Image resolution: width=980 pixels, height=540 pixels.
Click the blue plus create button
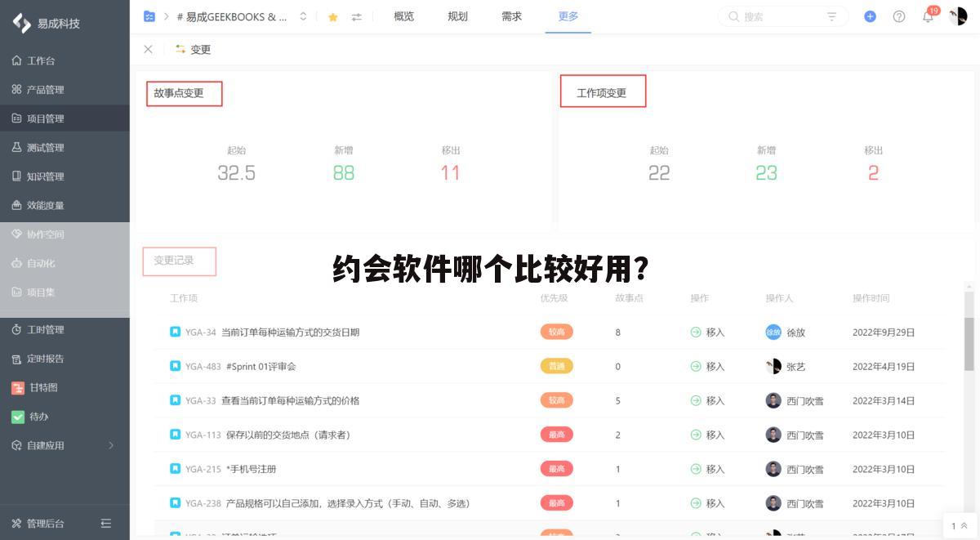pos(870,16)
